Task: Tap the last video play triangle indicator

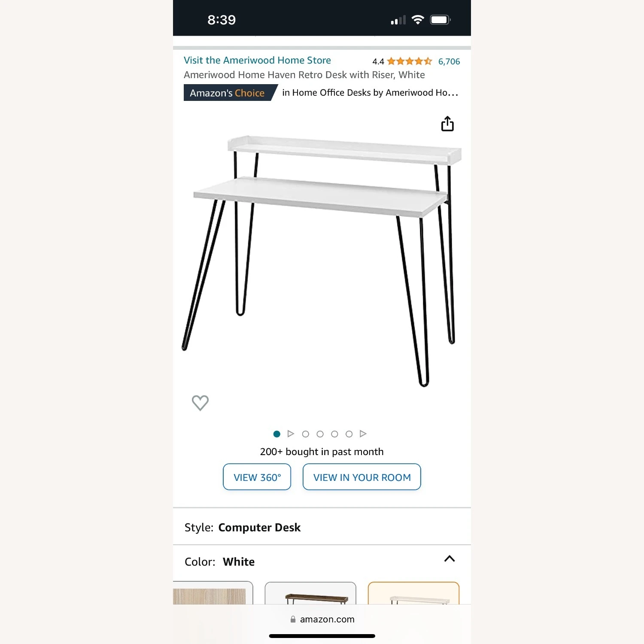Action: [x=363, y=434]
